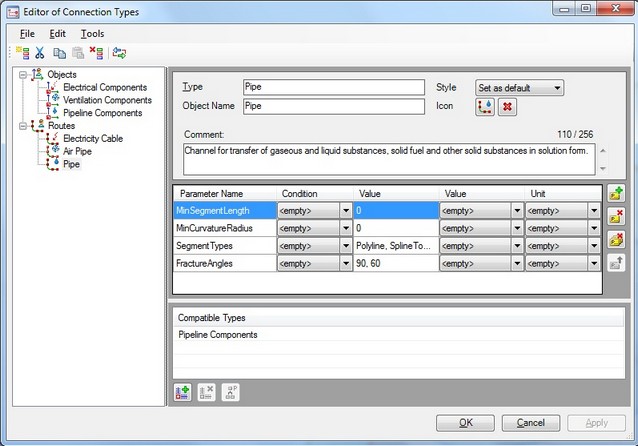The image size is (638, 446).
Task: Click the delete type toolbar icon with red X
Action: 96,53
